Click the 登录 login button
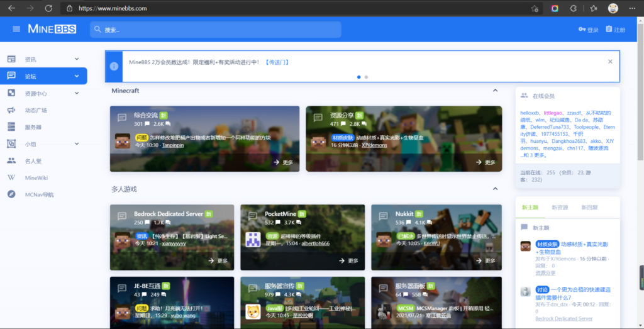This screenshot has height=329, width=644. [588, 30]
